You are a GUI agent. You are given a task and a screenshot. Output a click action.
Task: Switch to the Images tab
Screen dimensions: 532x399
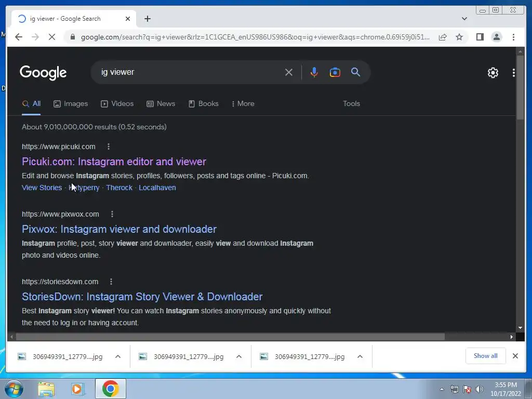[x=71, y=104]
